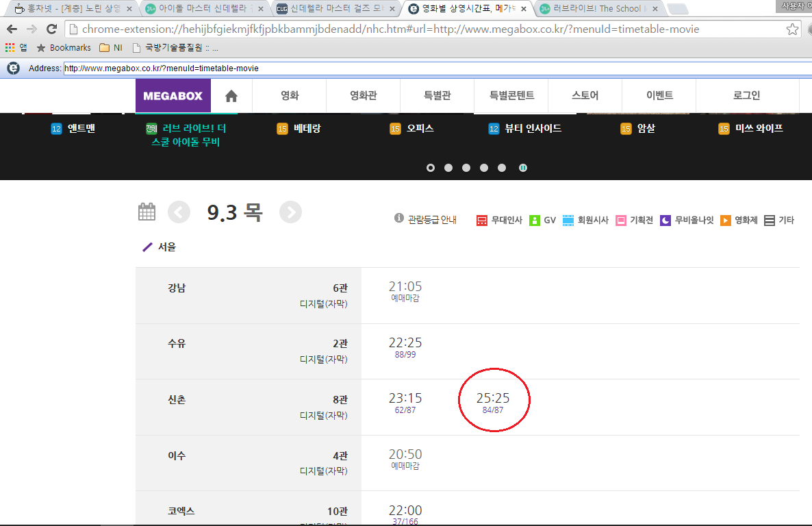Image resolution: width=812 pixels, height=526 pixels.
Task: Click the 강남 theater name
Action: pyautogui.click(x=177, y=288)
